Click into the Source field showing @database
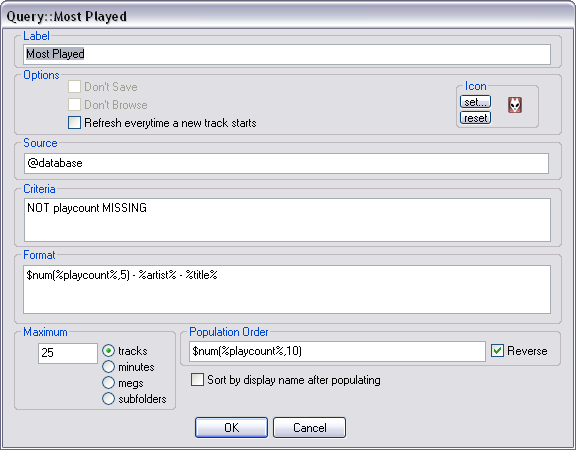 (287, 163)
